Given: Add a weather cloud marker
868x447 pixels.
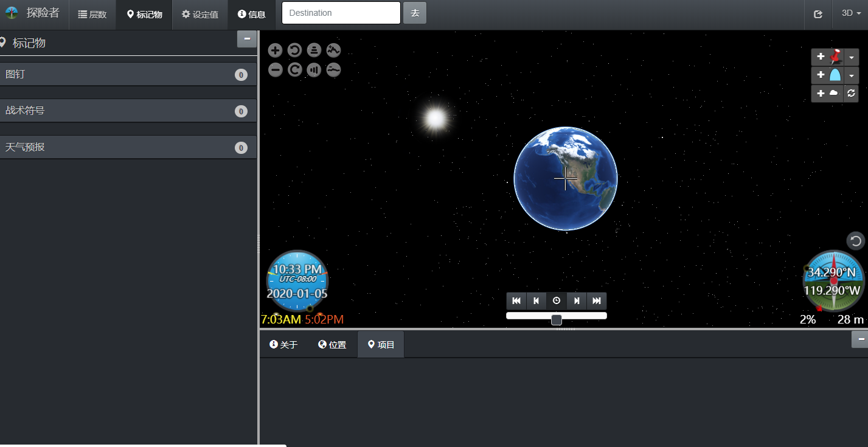Looking at the screenshot, I should click(x=827, y=94).
